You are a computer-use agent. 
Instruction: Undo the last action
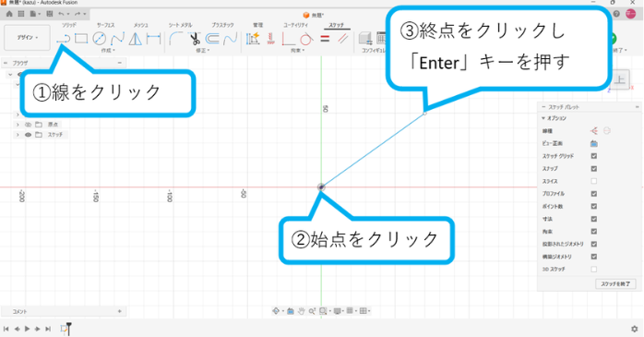click(x=61, y=14)
